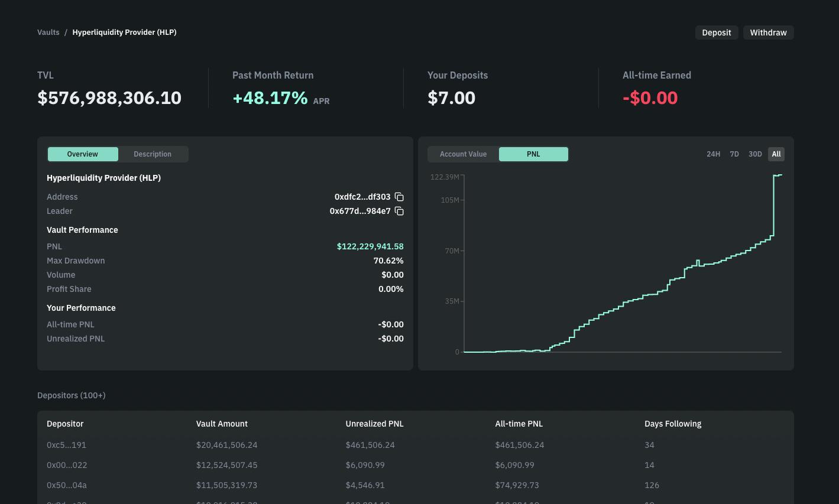Copy the leader address 0x677d...984e7
839x504 pixels.
pyautogui.click(x=399, y=211)
